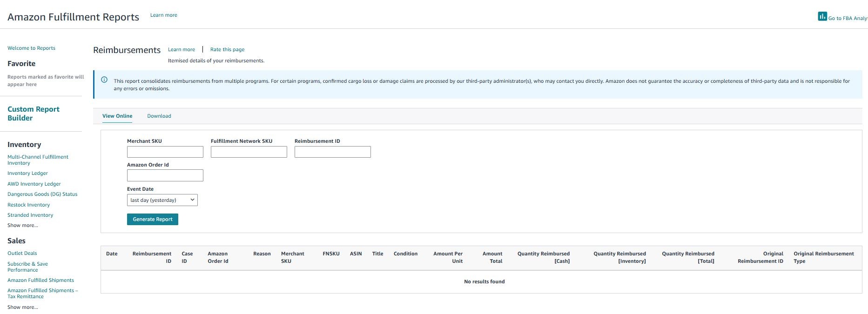This screenshot has width=868, height=314.
Task: Open Subscribe & Save Performance report
Action: coord(27,267)
